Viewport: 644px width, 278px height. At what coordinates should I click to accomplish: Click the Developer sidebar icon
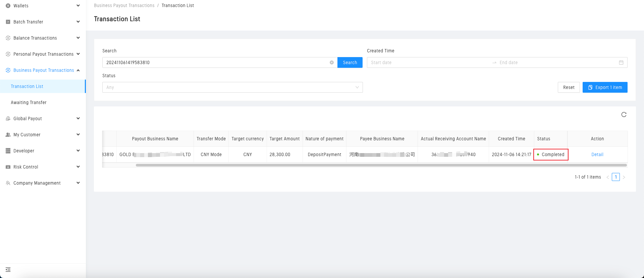click(x=8, y=151)
